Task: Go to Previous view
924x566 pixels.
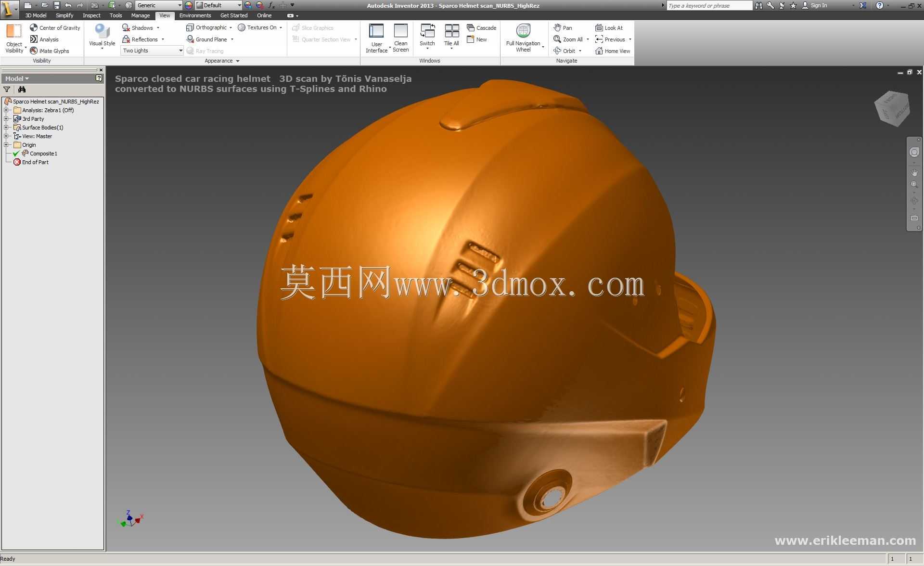Action: click(610, 39)
